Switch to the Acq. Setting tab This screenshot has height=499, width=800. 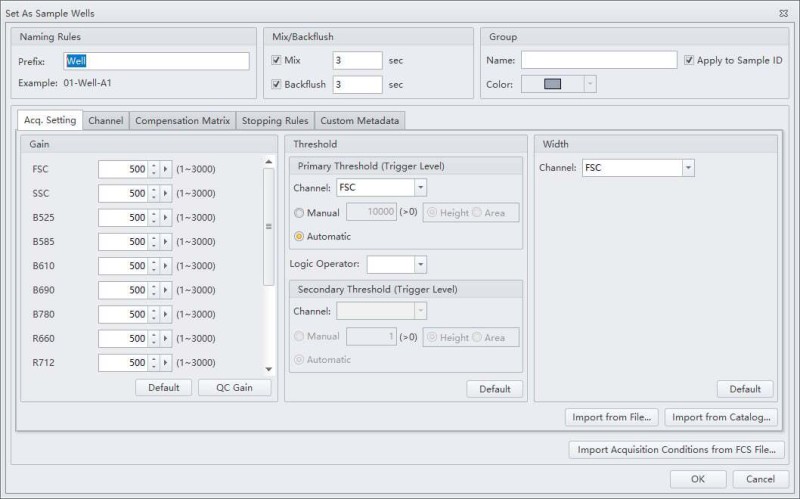point(50,120)
